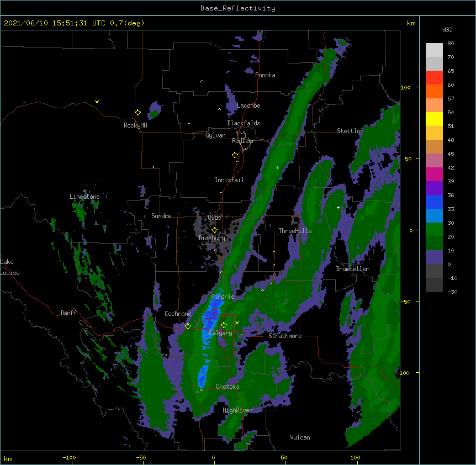
Task: Click the yellow diamond marker near RockyMH
Action: [x=138, y=113]
